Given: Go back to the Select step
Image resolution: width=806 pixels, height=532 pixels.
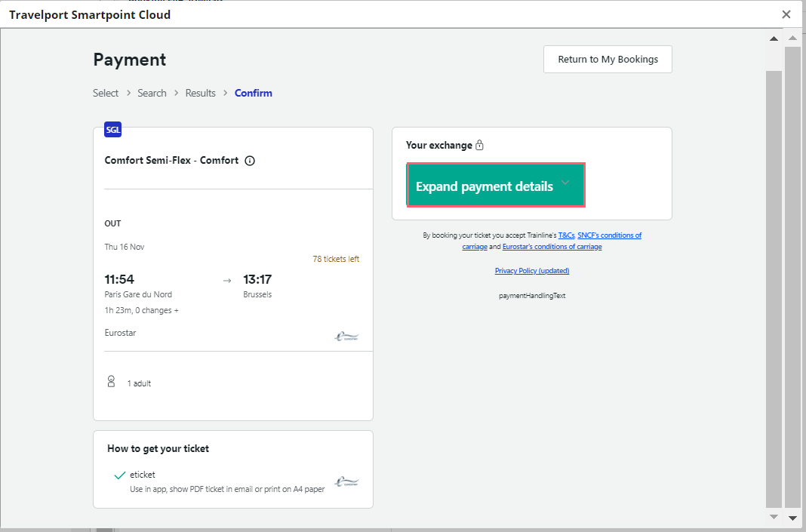Looking at the screenshot, I should click(106, 93).
